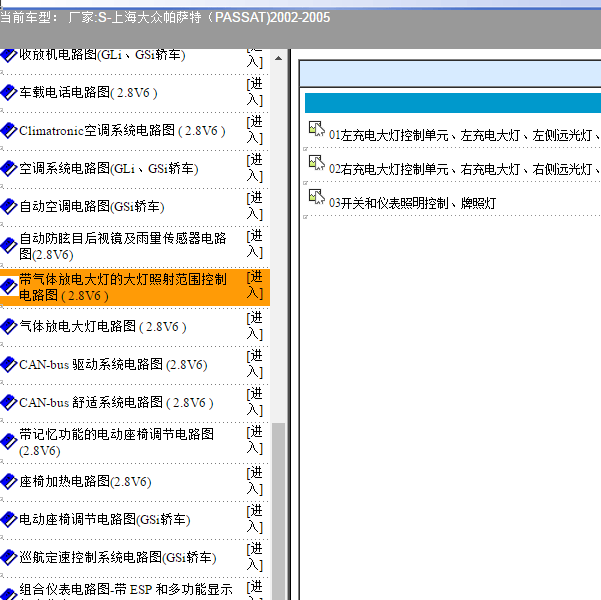The height and width of the screenshot is (600, 601).
Task: Select 收放机电路图(GLi、GSi轿车)
Action: click(102, 55)
